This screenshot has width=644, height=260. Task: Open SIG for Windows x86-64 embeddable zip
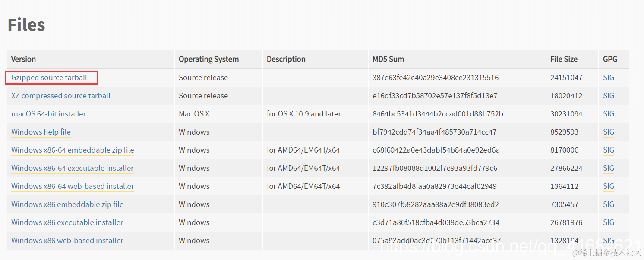(x=609, y=150)
